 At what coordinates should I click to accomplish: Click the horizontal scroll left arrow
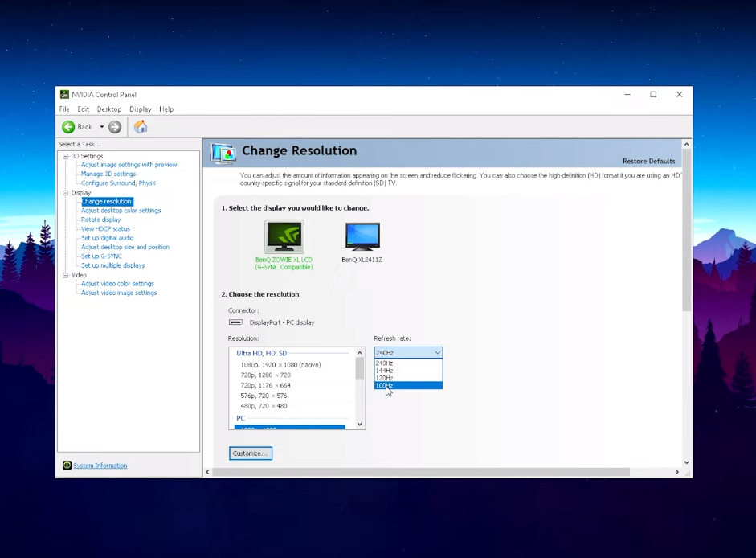[208, 472]
